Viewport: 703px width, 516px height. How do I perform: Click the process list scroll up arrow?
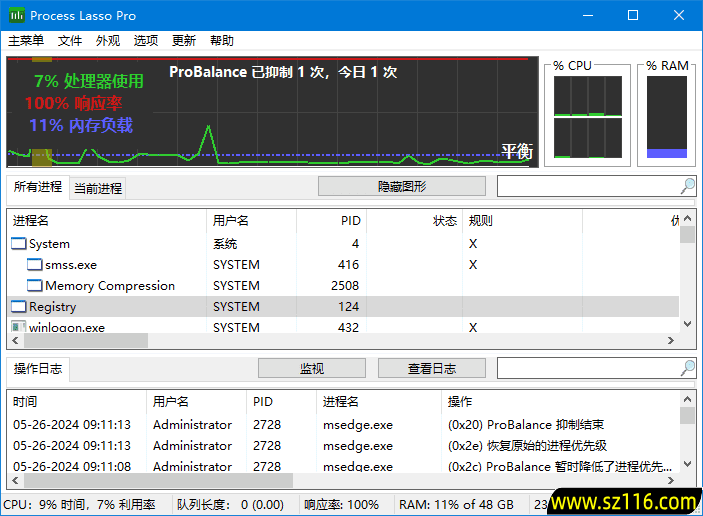click(x=687, y=218)
